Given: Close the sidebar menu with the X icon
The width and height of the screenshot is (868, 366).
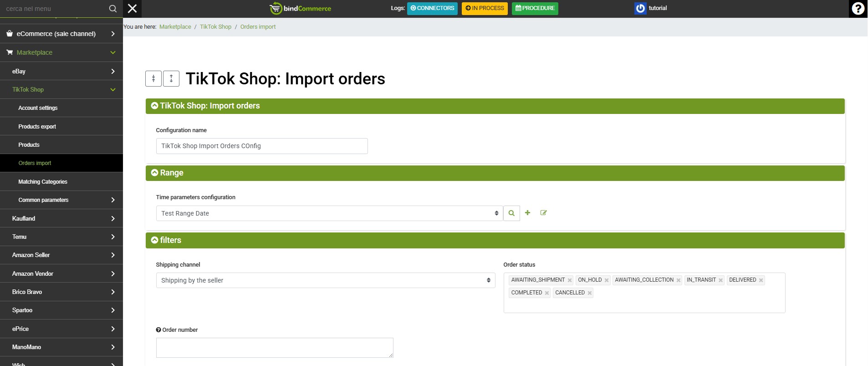Looking at the screenshot, I should [x=133, y=9].
